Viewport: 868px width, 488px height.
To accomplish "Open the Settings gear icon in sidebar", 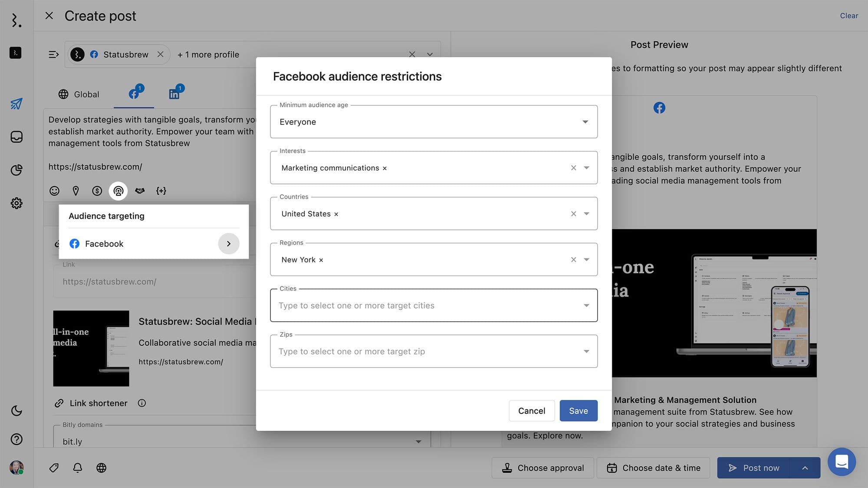I will point(16,203).
